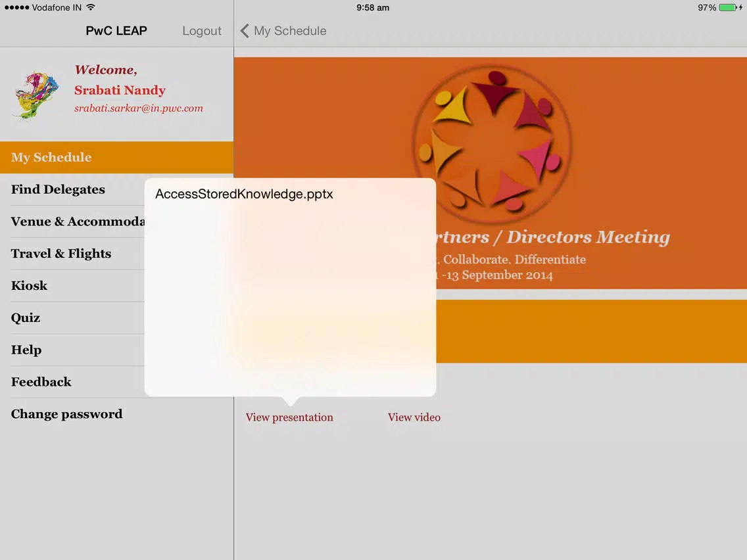The image size is (747, 560).
Task: Open the Quiz section
Action: click(x=72, y=317)
